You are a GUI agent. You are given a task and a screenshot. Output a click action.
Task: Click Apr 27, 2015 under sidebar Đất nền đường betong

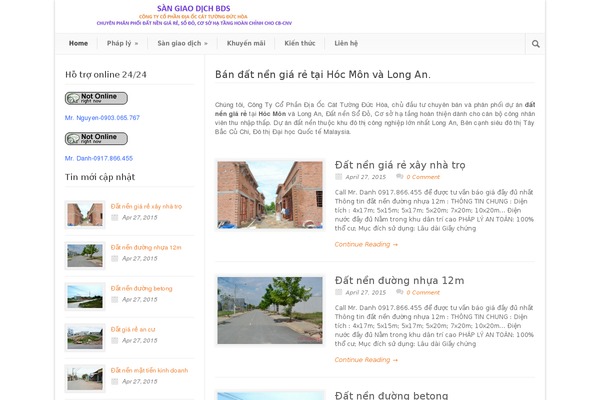pyautogui.click(x=139, y=299)
